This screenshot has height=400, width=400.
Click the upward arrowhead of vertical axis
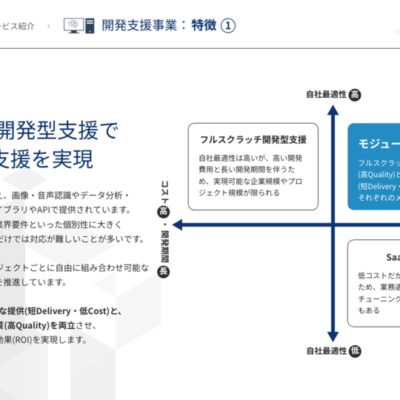pyautogui.click(x=333, y=111)
